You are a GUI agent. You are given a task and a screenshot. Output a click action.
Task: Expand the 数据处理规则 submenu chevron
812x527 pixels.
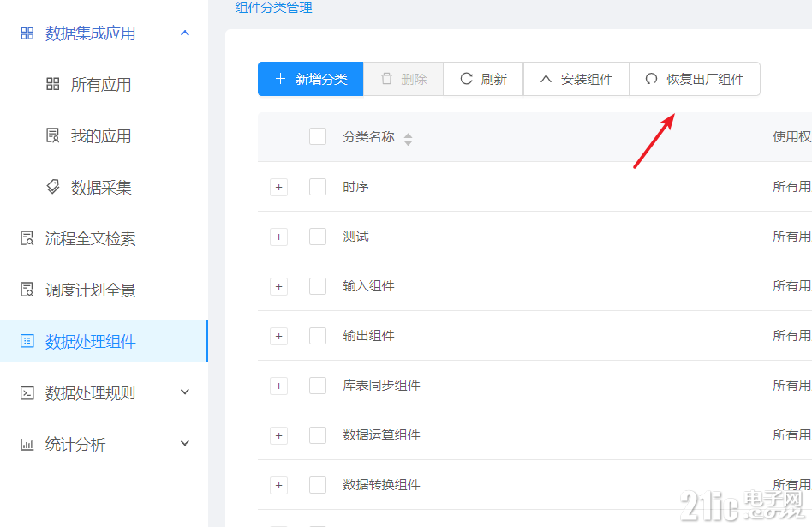click(x=185, y=392)
